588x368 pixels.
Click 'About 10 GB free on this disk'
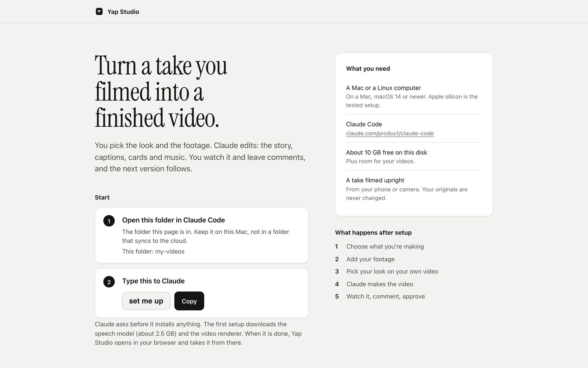pyautogui.click(x=386, y=152)
